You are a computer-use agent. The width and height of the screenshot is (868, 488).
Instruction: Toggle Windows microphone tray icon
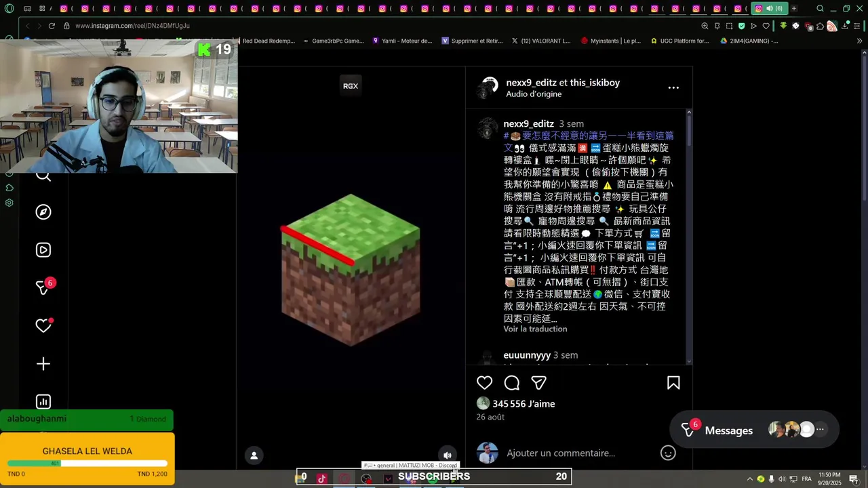772,479
